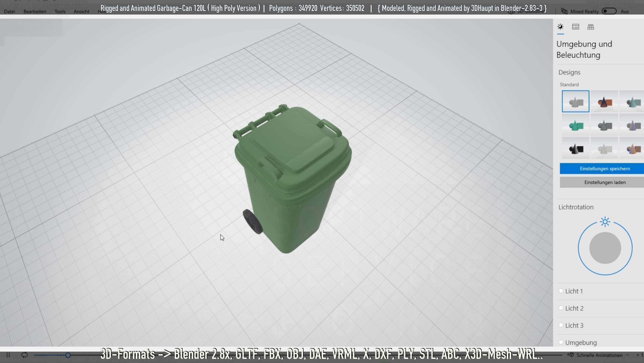The width and height of the screenshot is (644, 363).
Task: Select the grey default design thumbnail
Action: (576, 101)
